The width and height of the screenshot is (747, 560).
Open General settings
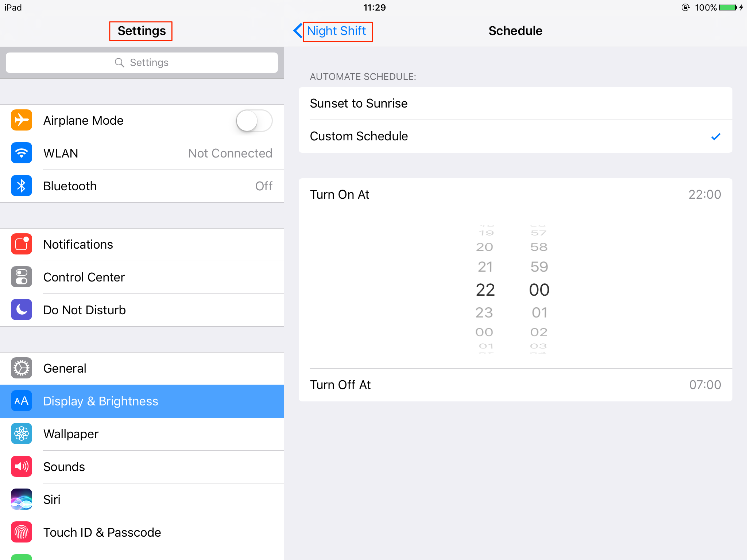142,368
